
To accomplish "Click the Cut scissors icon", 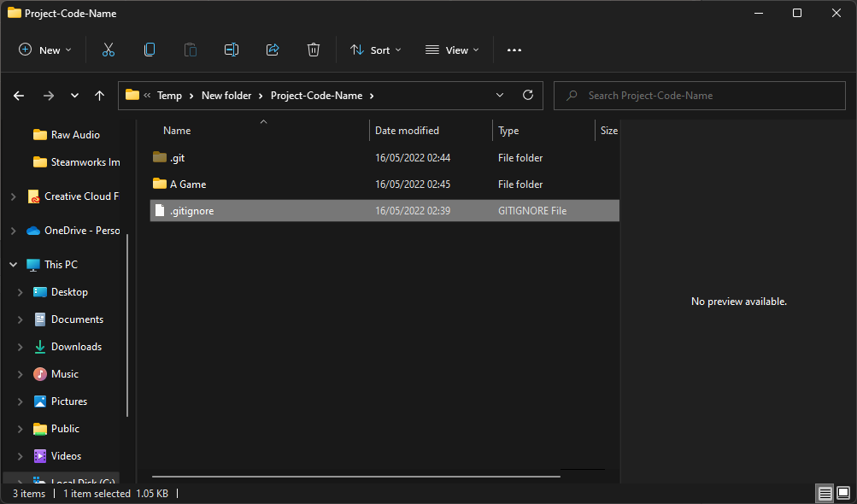I will [x=109, y=50].
